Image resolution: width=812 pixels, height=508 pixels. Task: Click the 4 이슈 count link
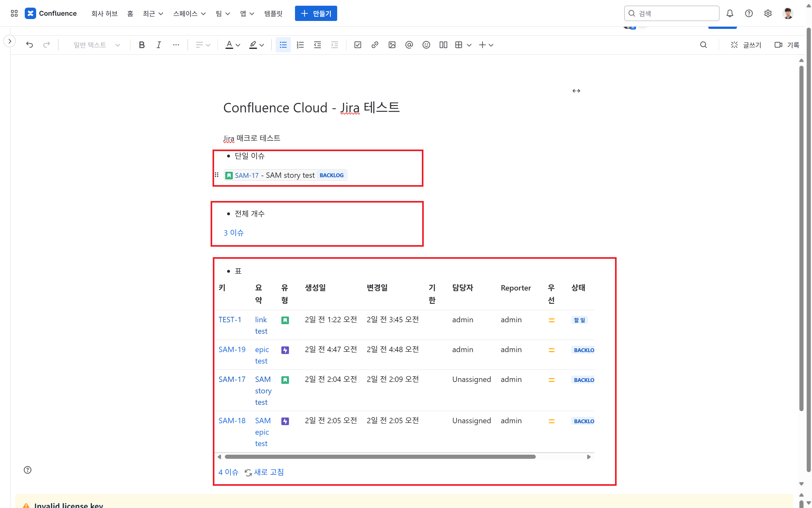pyautogui.click(x=228, y=472)
